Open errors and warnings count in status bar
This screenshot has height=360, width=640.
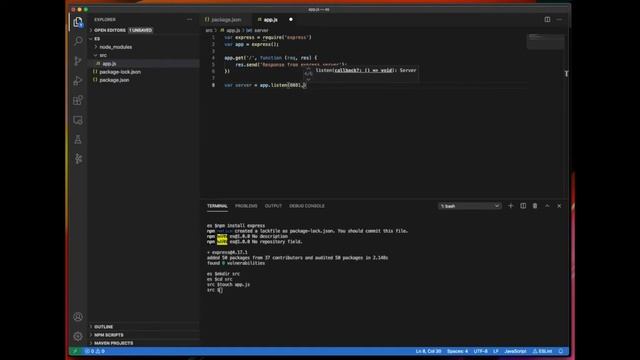(94, 351)
